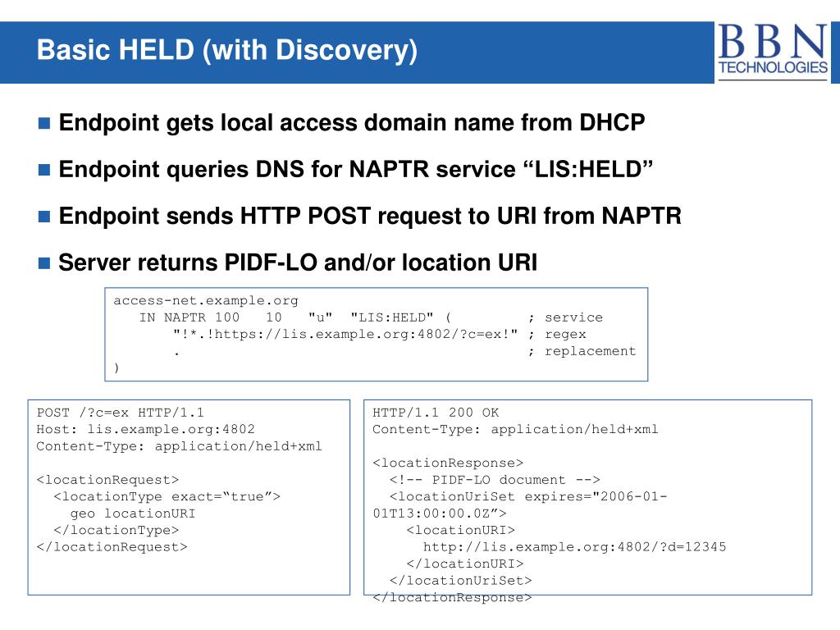The height and width of the screenshot is (630, 840).
Task: Select the slide title 'Basic HELD (with Discovery)'
Action: pos(227,50)
